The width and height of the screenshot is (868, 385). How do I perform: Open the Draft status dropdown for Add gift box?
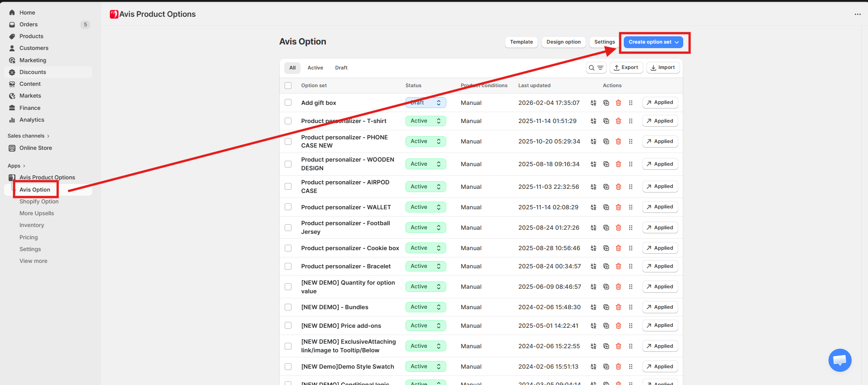[425, 103]
